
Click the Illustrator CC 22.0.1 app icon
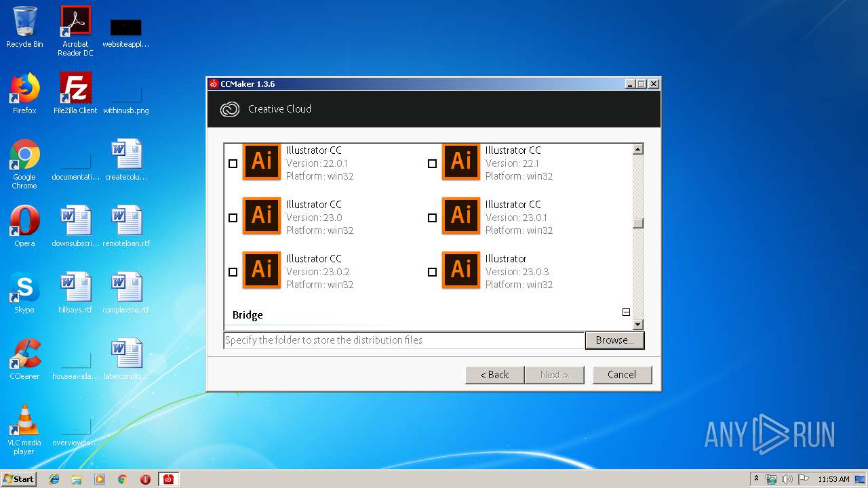pyautogui.click(x=262, y=161)
